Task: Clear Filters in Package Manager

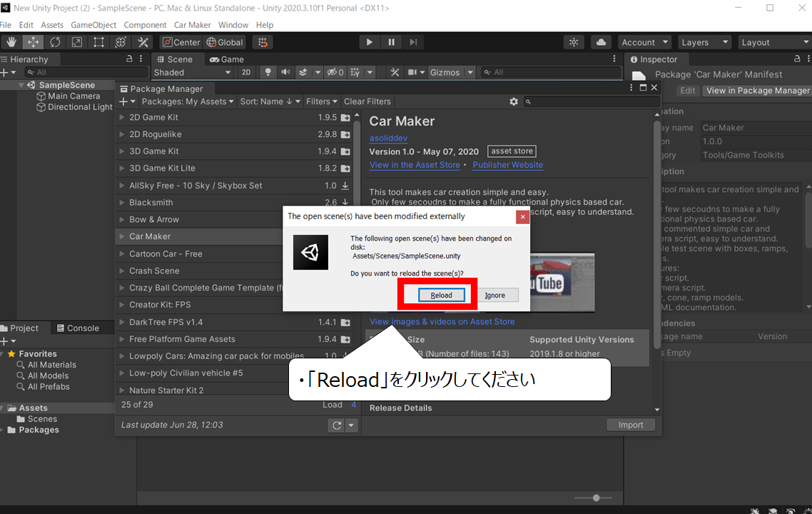Action: (x=367, y=101)
